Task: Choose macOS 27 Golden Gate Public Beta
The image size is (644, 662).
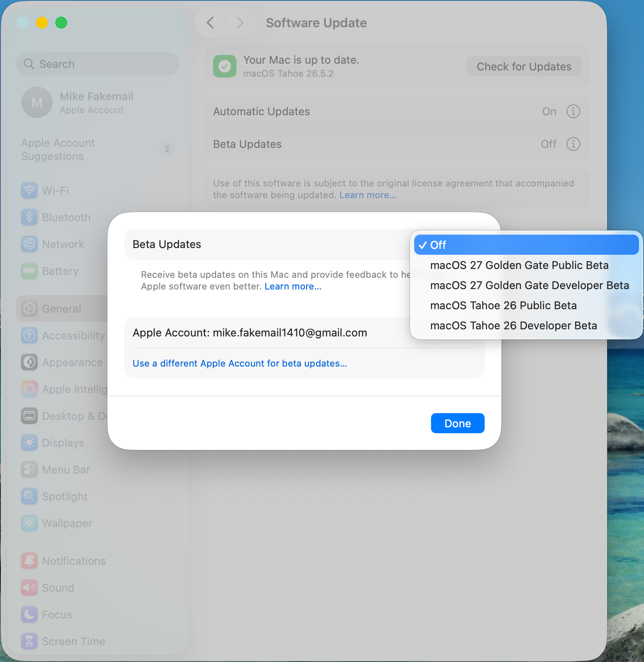Action: click(526, 265)
